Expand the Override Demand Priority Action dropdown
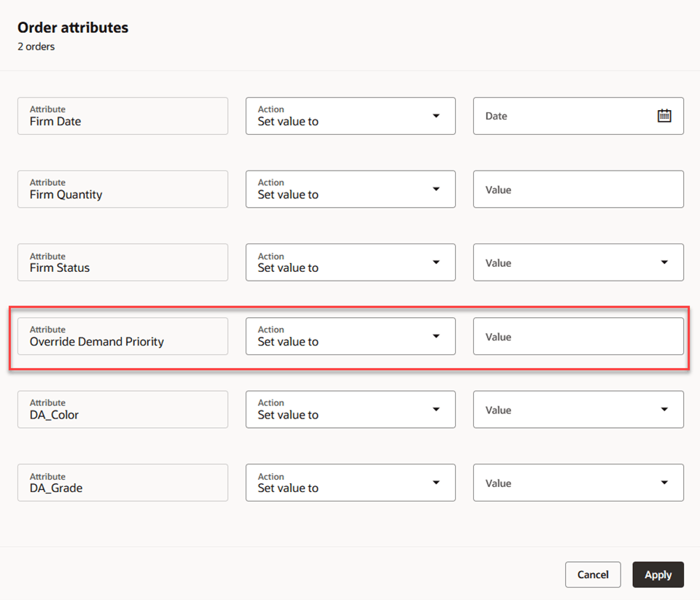The height and width of the screenshot is (600, 700). pyautogui.click(x=436, y=335)
